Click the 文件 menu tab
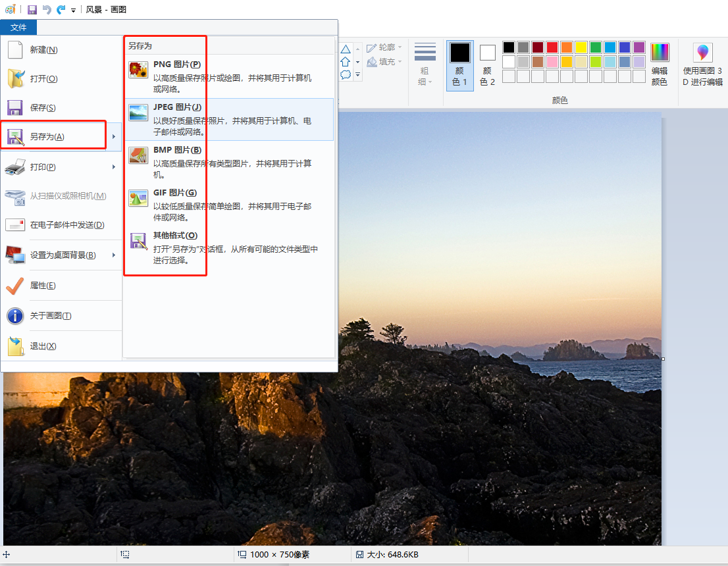 (18, 28)
